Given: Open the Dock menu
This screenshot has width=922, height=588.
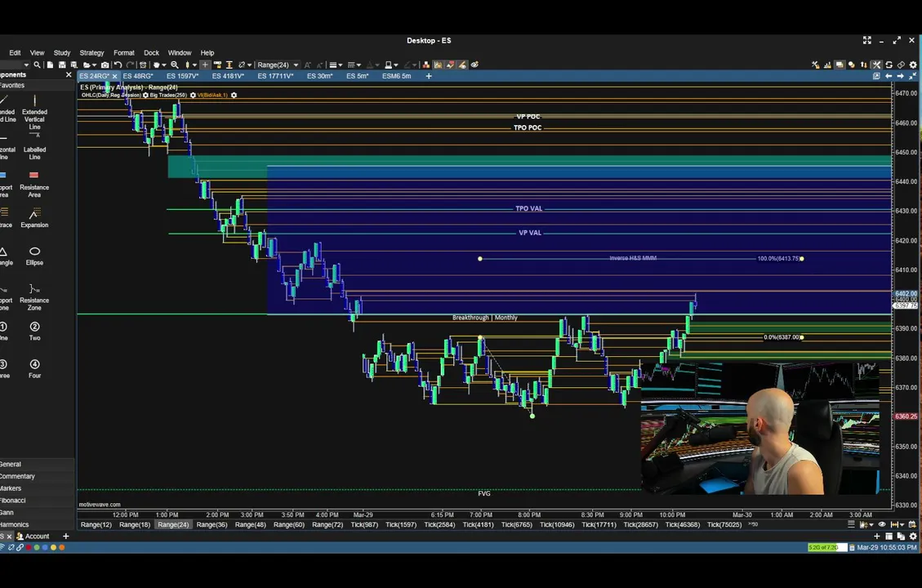Looking at the screenshot, I should 152,52.
